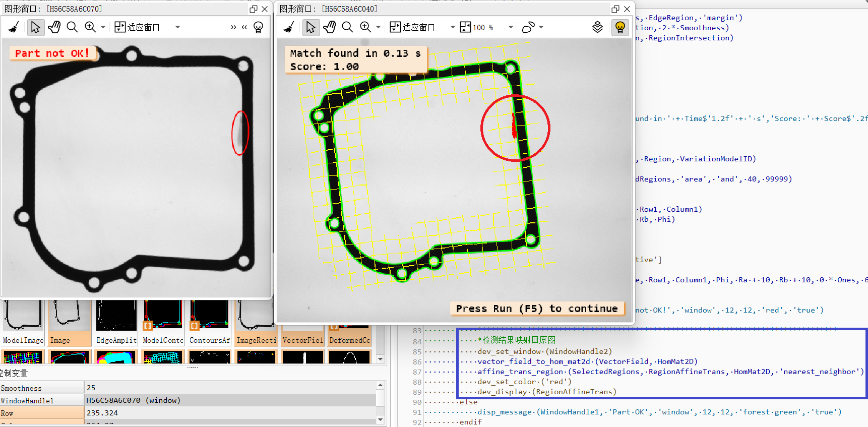Image resolution: width=868 pixels, height=427 pixels.
Task: Open the 100 % zoom percentage dropdown
Action: (511, 27)
